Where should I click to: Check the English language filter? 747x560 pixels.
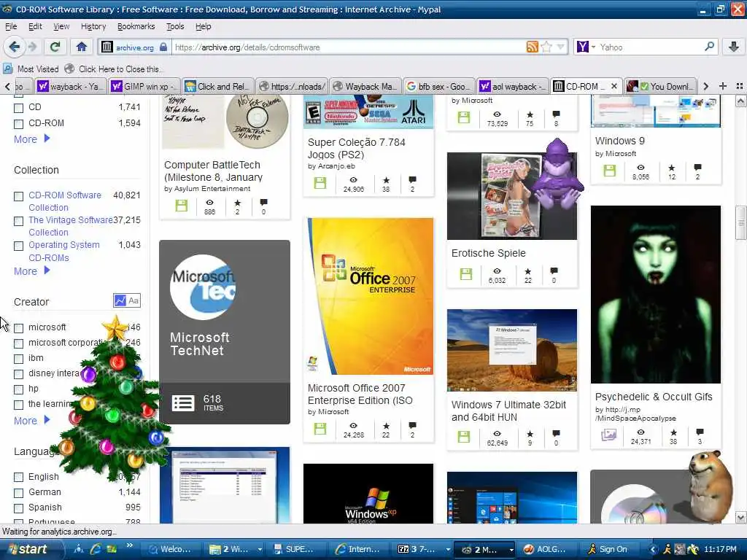coord(18,477)
